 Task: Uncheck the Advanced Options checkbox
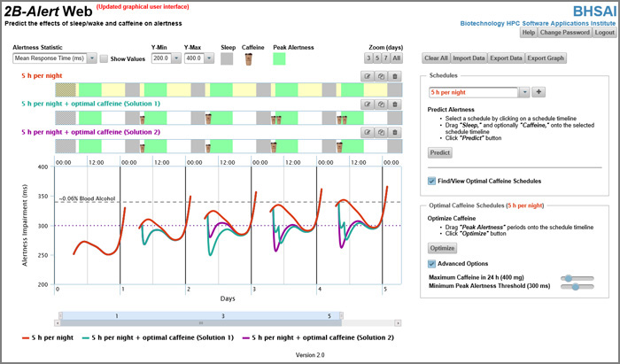point(431,264)
